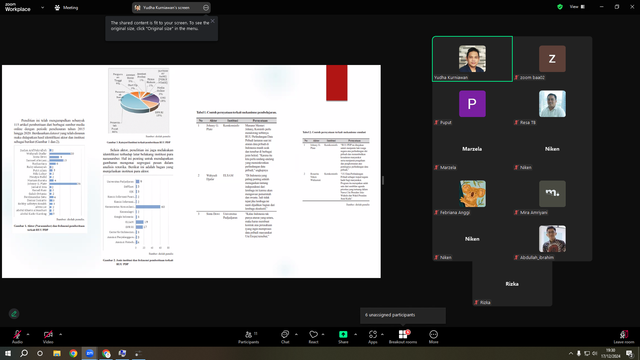Click the Leave room button

[624, 336]
